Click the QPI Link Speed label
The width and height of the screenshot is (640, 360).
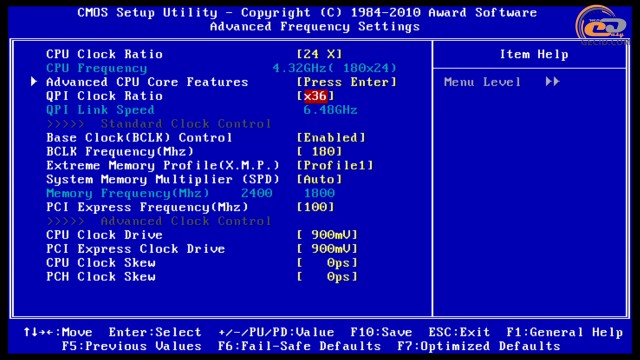tap(100, 110)
